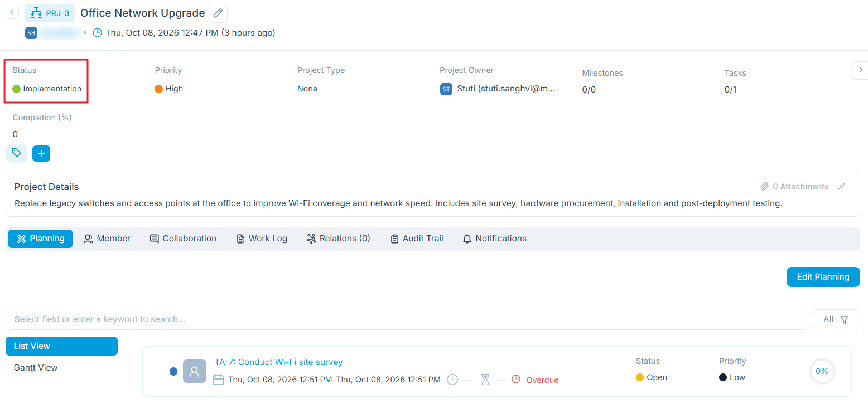Add a tag with the plus button
This screenshot has height=418, width=868.
coord(41,153)
